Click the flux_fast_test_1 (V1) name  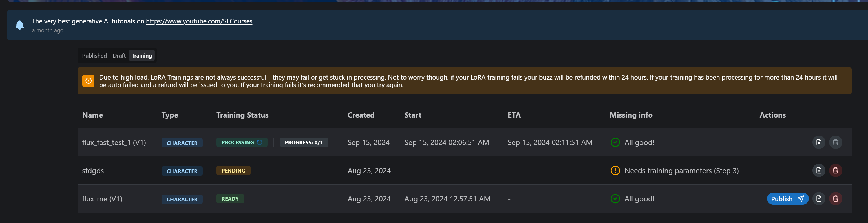(x=114, y=142)
